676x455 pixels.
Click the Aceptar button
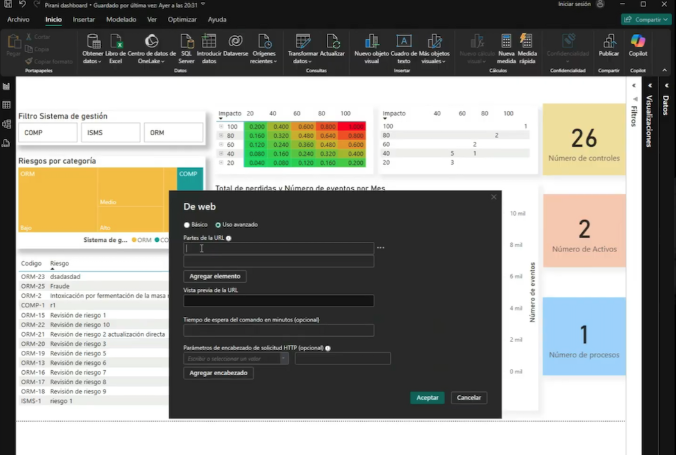tap(427, 397)
